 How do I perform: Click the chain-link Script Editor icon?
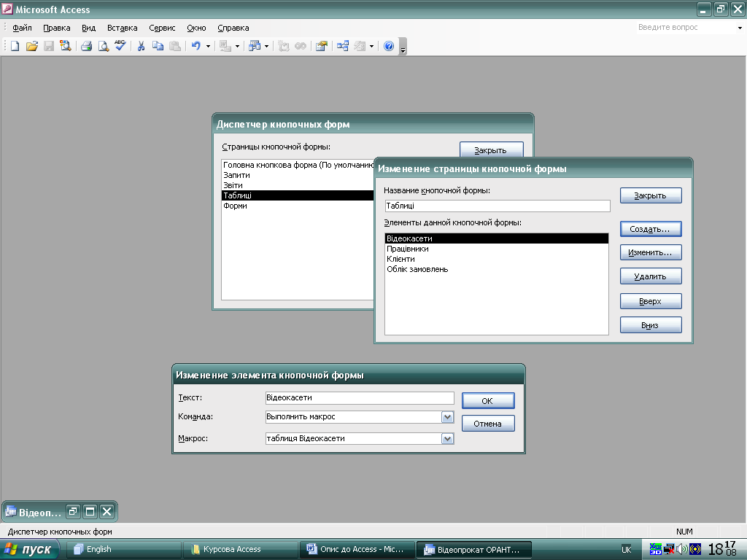(x=301, y=46)
